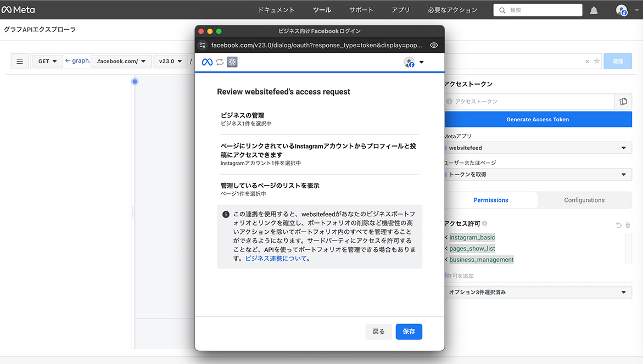This screenshot has height=364, width=643.
Task: Copy the access token with the clipboard icon
Action: (623, 102)
